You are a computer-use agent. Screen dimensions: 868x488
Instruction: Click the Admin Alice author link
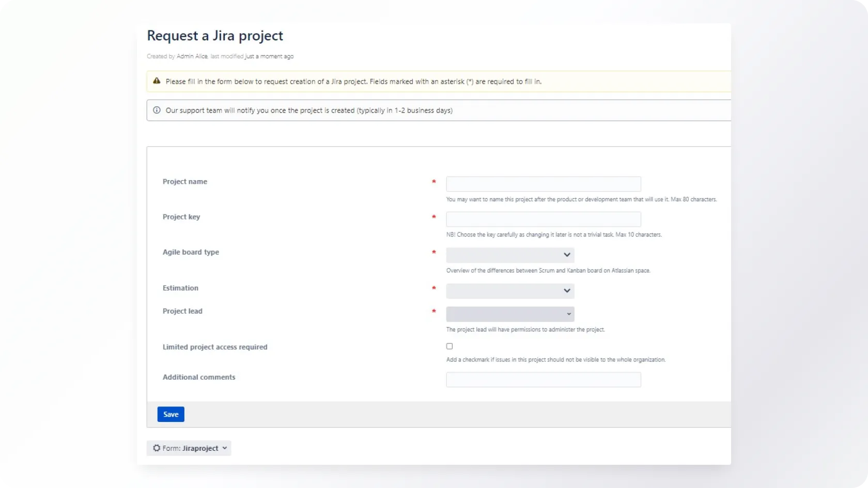pyautogui.click(x=192, y=56)
